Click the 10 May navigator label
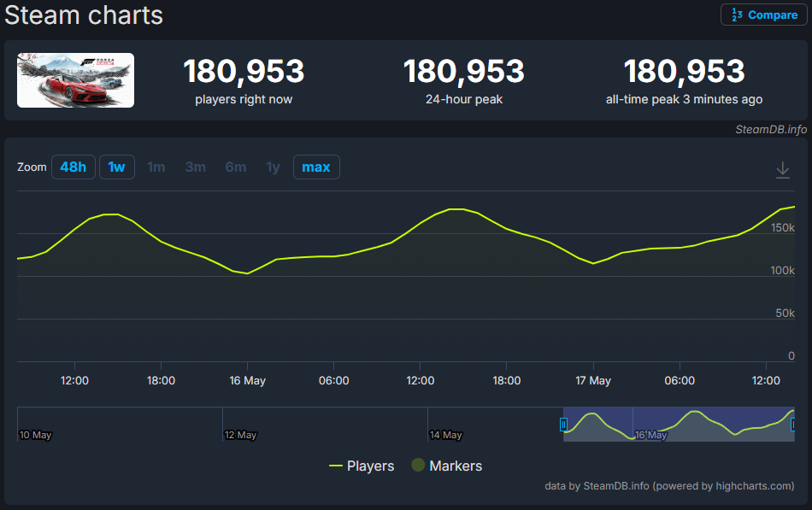The height and width of the screenshot is (510, 812). click(x=35, y=435)
